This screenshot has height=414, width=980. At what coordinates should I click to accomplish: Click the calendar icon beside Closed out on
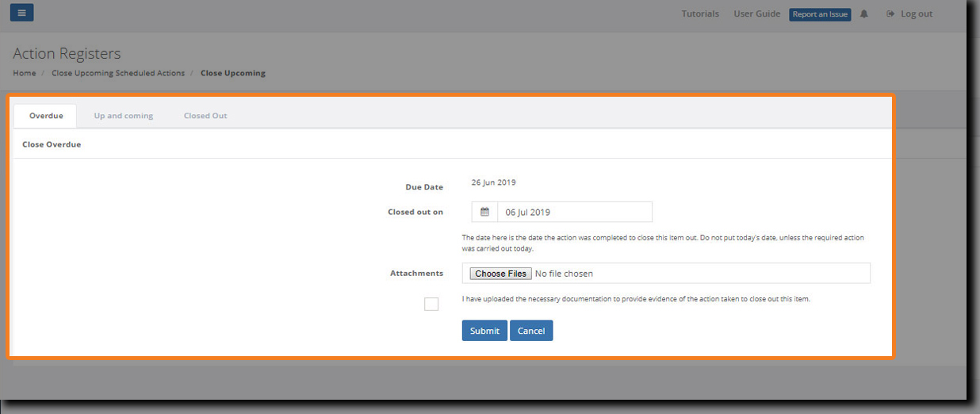pyautogui.click(x=484, y=212)
